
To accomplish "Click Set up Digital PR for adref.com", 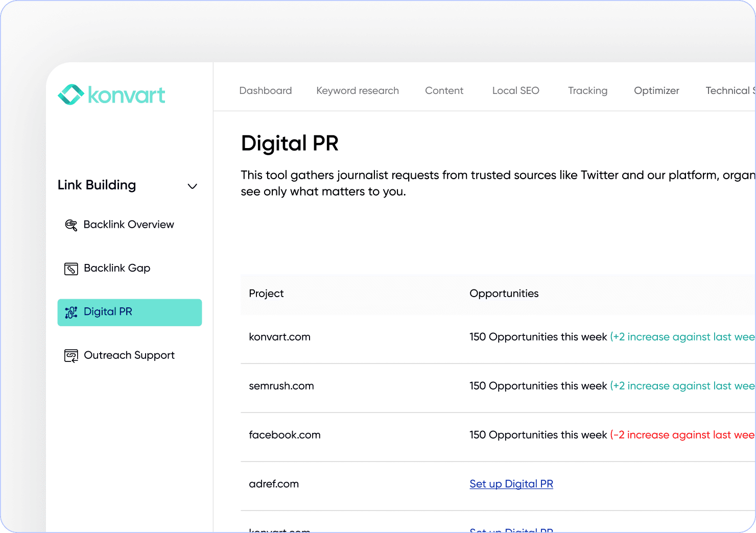I will tap(511, 483).
